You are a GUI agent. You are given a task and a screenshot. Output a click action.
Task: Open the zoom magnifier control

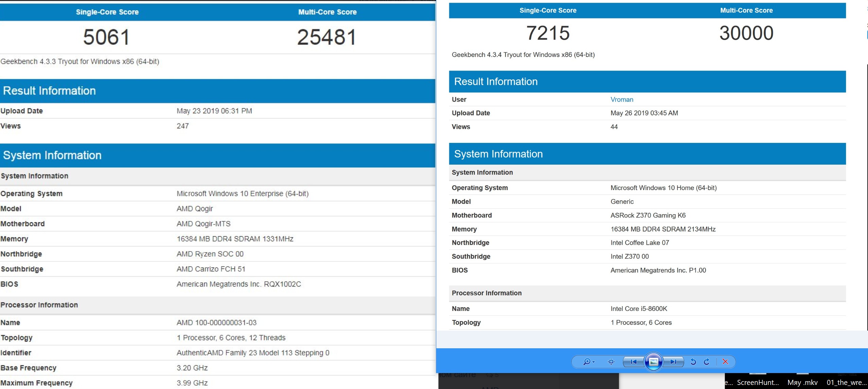pos(587,362)
